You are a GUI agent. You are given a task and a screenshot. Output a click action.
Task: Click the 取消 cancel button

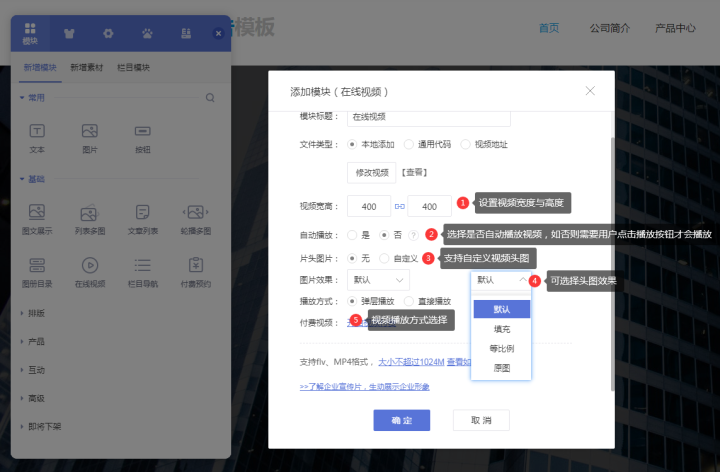pos(481,420)
